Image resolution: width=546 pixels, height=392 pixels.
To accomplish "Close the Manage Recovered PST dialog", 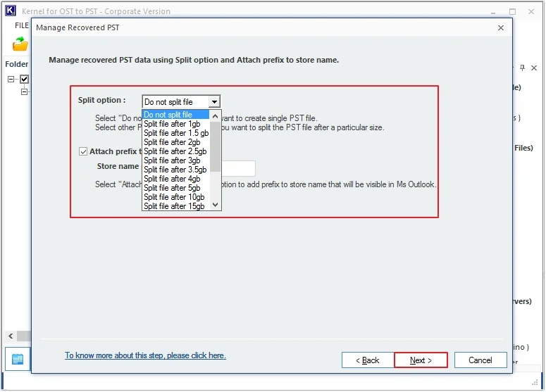I will point(501,28).
